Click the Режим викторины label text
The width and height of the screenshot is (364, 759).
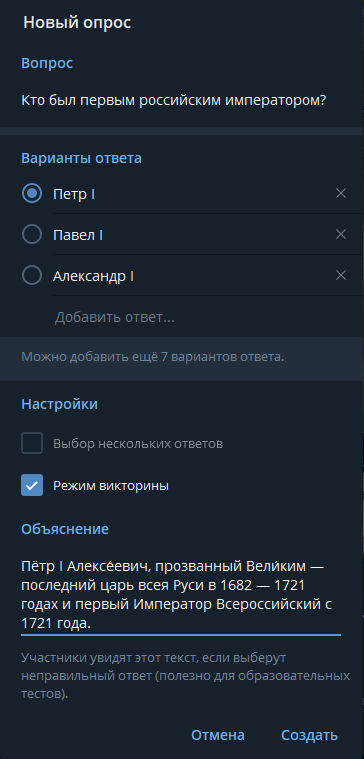[111, 486]
